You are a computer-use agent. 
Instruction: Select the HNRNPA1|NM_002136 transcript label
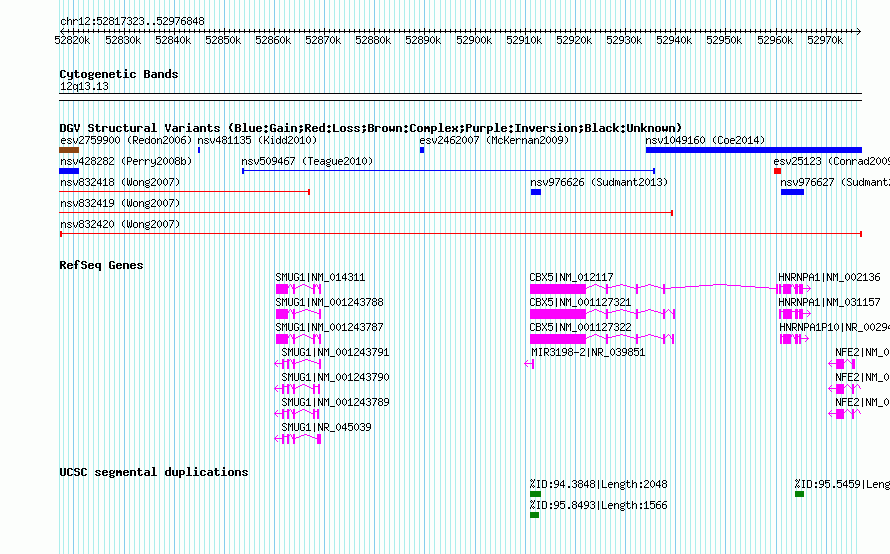(x=829, y=278)
